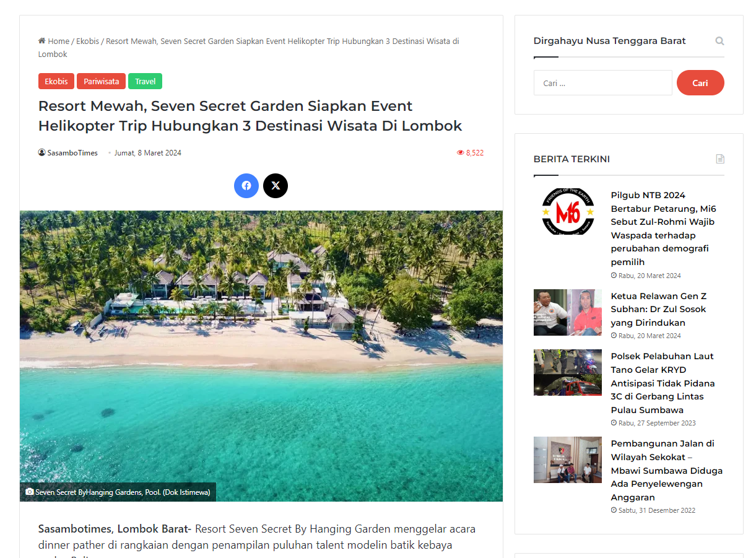756x558 pixels.
Task: Open Pilgub NTB 2024 news headline
Action: click(x=664, y=229)
